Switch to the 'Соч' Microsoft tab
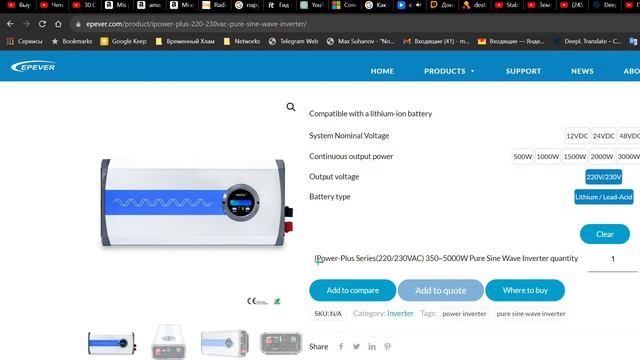This screenshot has height=360, width=640. (344, 5)
